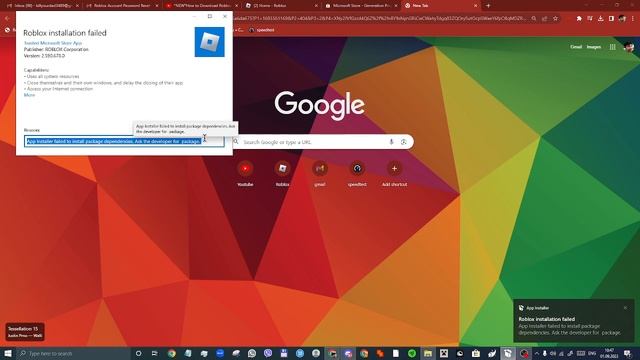This screenshot has height=360, width=640.
Task: Bookmark this page with the star icon
Action: coord(556,18)
